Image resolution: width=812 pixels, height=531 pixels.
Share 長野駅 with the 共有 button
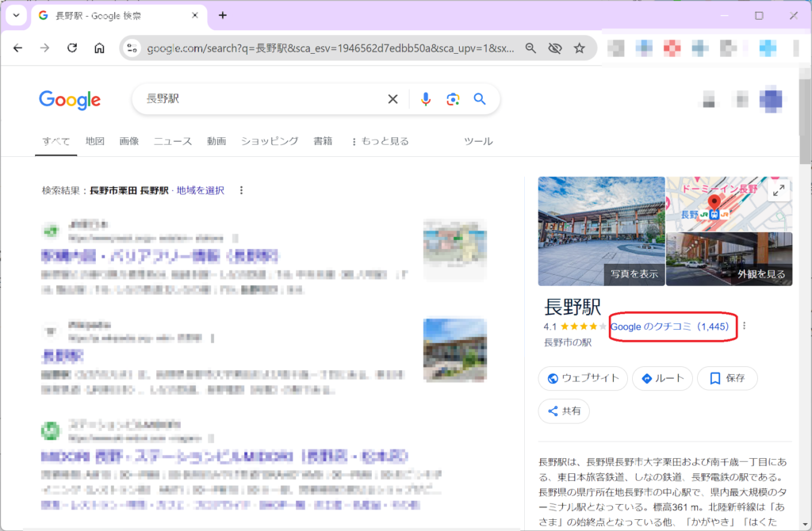click(x=564, y=411)
